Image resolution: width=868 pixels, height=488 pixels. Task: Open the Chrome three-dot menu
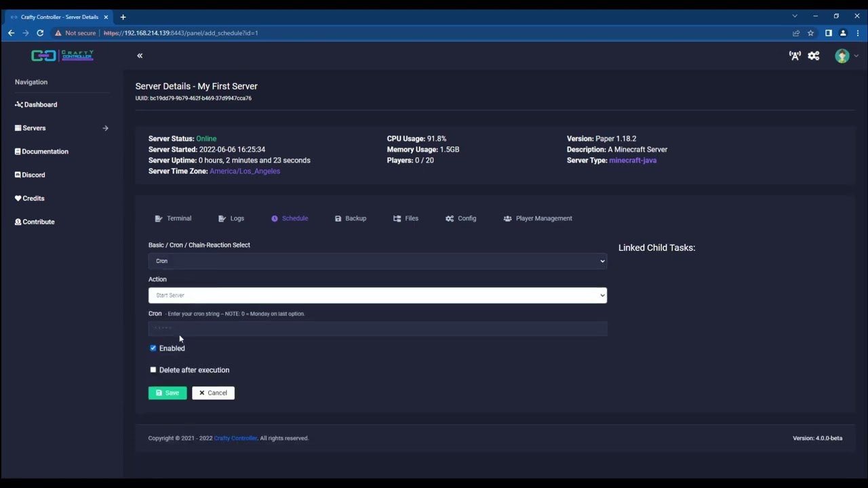coord(858,33)
